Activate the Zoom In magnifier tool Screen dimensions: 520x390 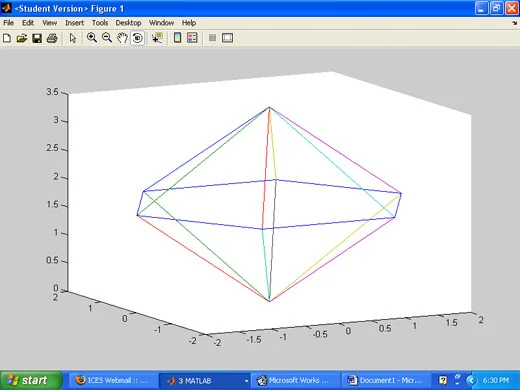(x=92, y=38)
